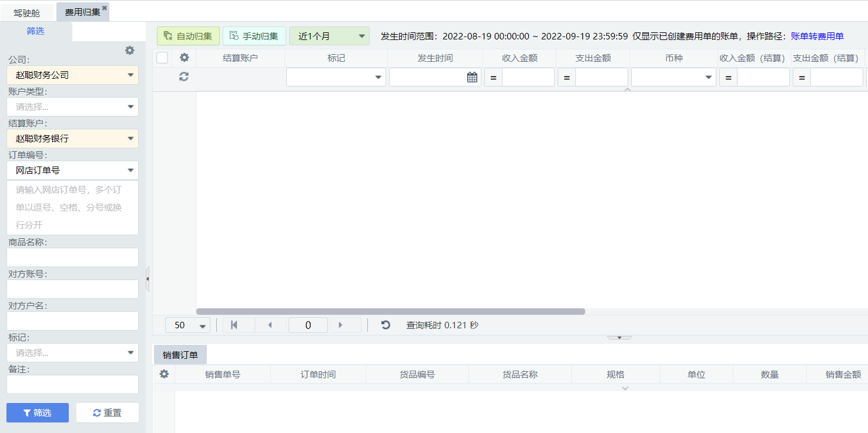Click the previous page arrow
Viewport: 868px width, 433px height.
[270, 325]
